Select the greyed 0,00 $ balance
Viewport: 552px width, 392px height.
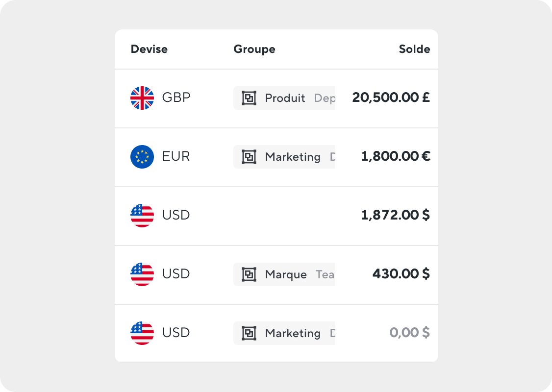click(410, 333)
